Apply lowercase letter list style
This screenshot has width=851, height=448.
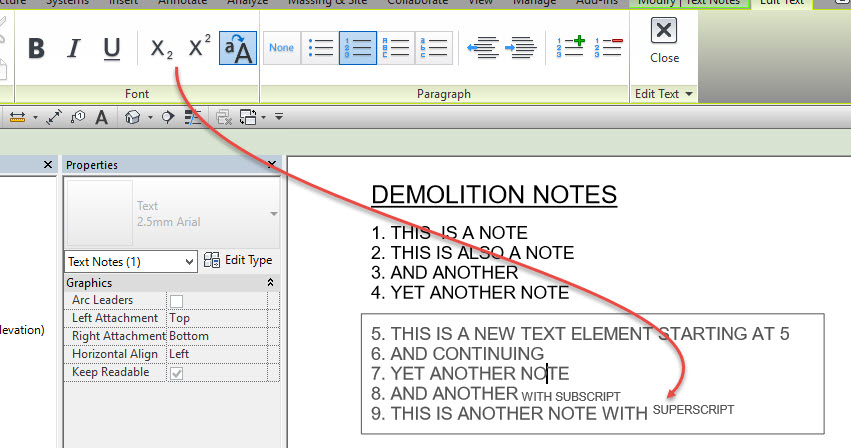(434, 48)
